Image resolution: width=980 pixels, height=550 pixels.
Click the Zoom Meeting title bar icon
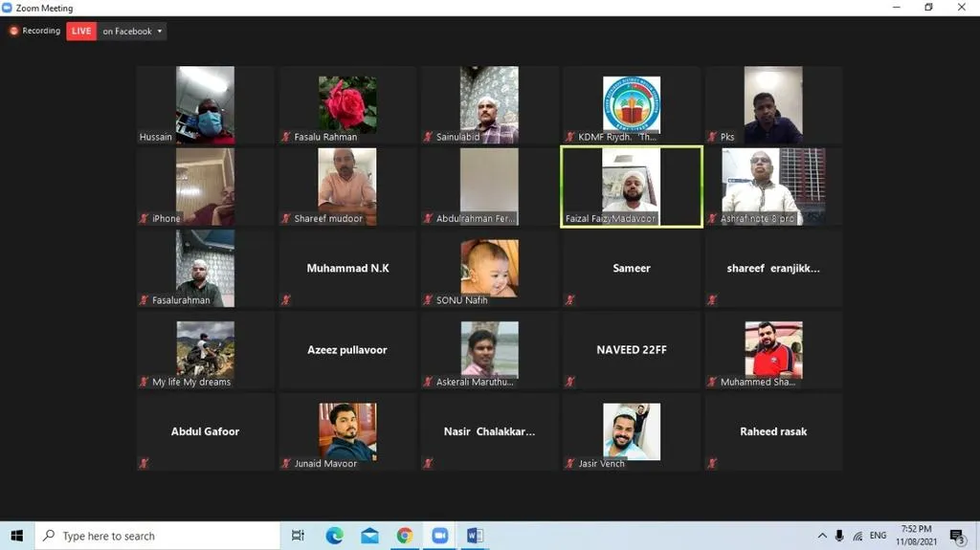(7, 8)
